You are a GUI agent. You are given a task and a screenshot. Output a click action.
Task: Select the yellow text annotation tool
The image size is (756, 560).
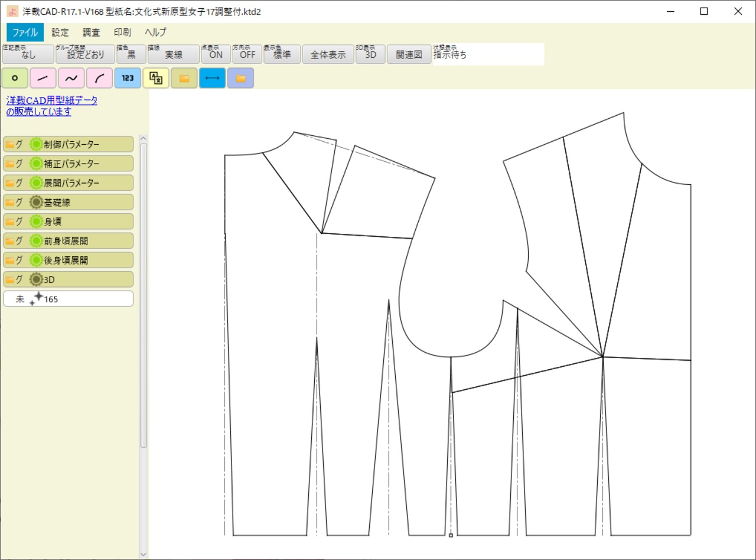click(x=156, y=78)
